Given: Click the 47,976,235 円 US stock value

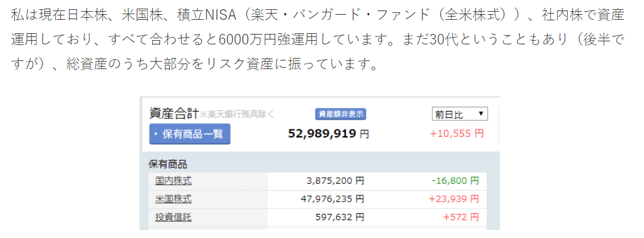Looking at the screenshot, I should click(332, 199).
